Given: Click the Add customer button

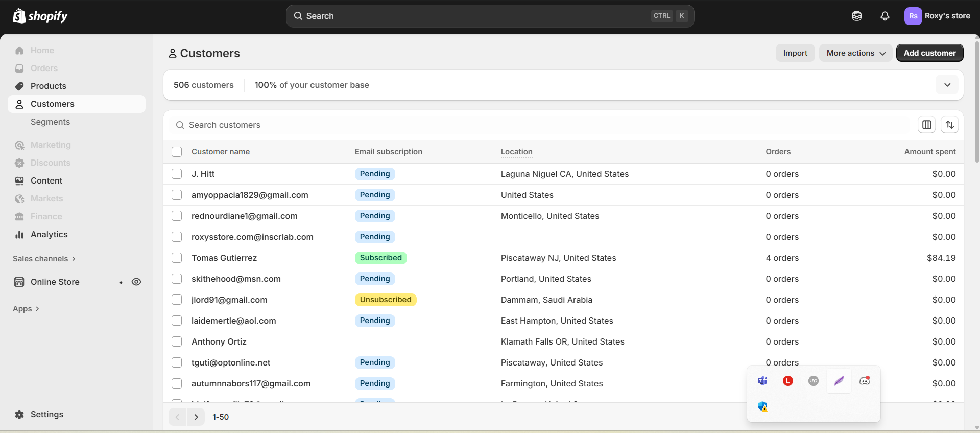Looking at the screenshot, I should 929,53.
